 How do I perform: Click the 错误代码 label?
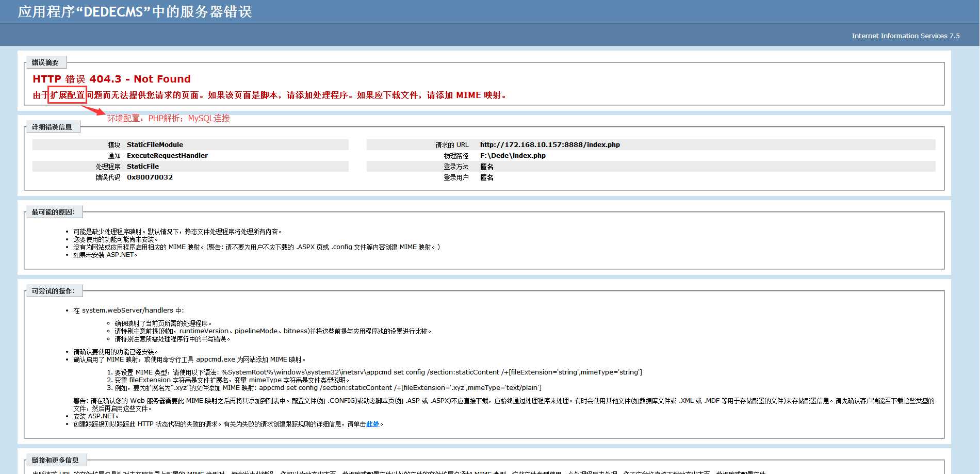click(x=108, y=177)
